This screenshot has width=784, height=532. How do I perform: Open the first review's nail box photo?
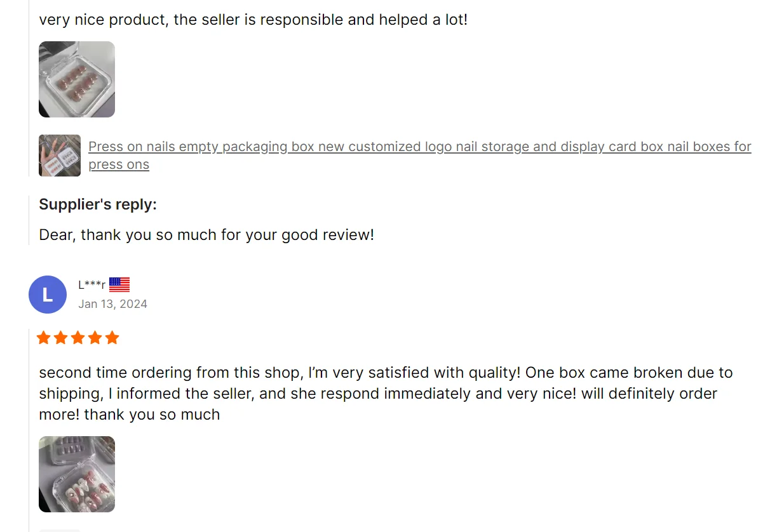[x=77, y=79]
